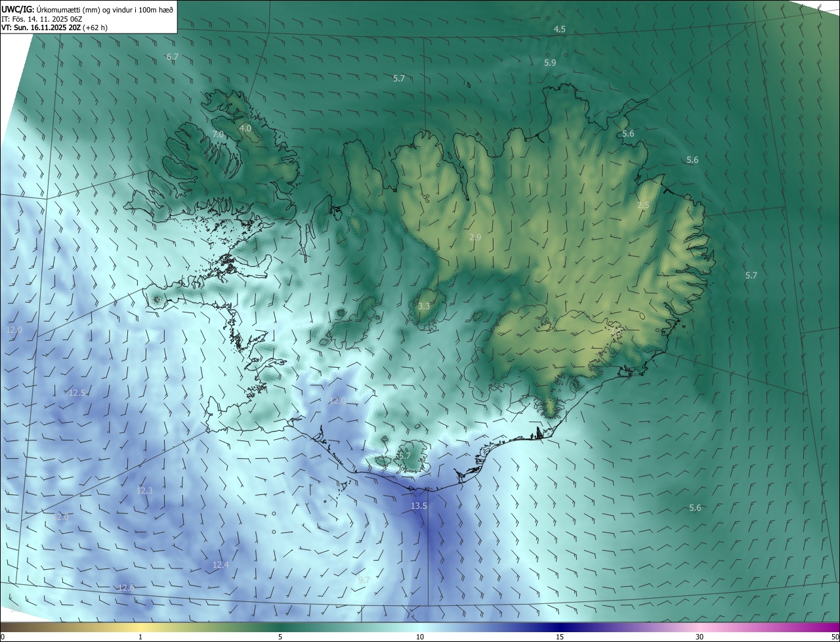Select the 10 tick on the color scale
The image size is (840, 642).
[420, 637]
